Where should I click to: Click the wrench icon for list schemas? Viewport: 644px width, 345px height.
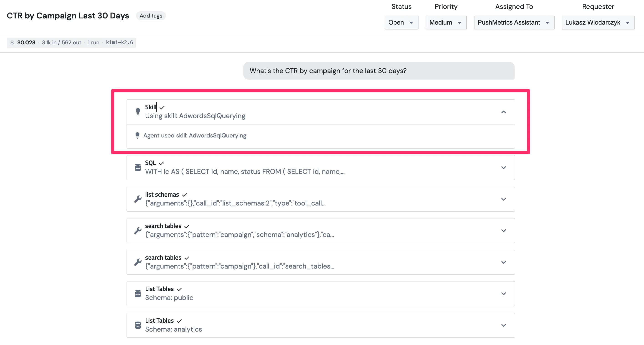coord(138,199)
